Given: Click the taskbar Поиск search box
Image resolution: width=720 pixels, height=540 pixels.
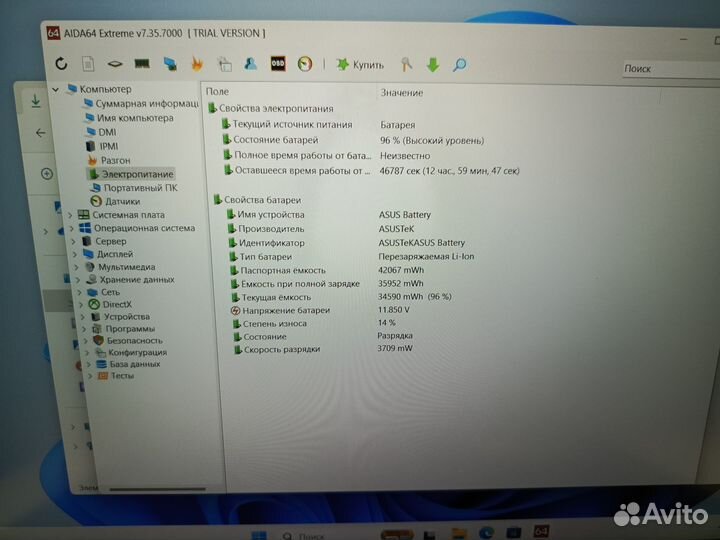Looking at the screenshot, I should click(x=305, y=535).
